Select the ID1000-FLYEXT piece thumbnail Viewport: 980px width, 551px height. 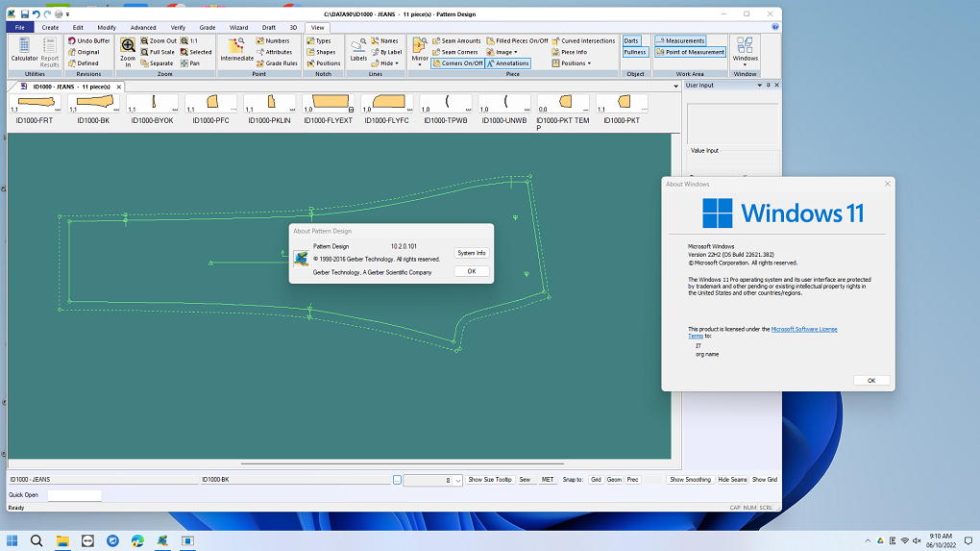pyautogui.click(x=329, y=108)
